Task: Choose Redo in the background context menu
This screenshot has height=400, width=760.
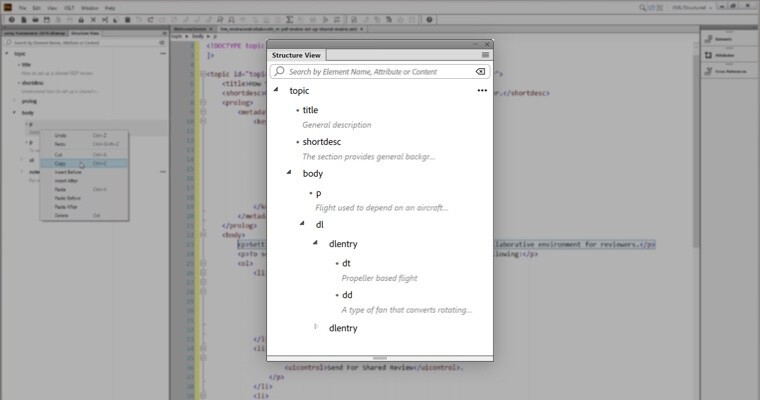Action: 84,144
